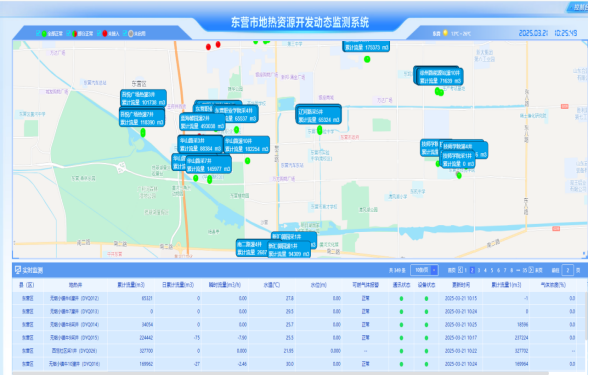Click first row's green 通讯状态 indicator
The image size is (589, 376).
click(401, 299)
